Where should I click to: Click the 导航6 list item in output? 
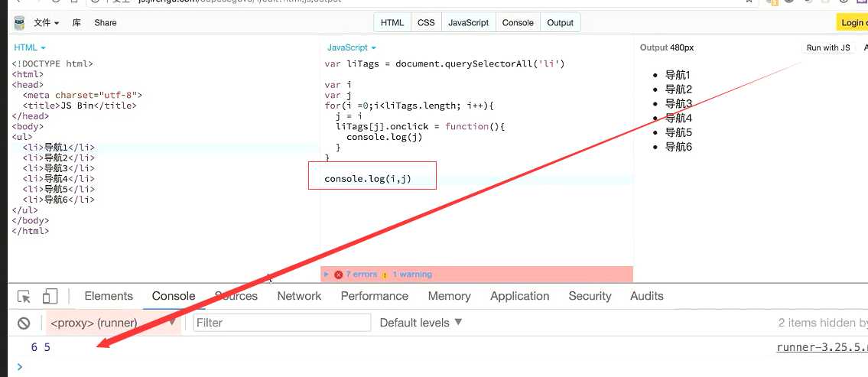pyautogui.click(x=678, y=147)
